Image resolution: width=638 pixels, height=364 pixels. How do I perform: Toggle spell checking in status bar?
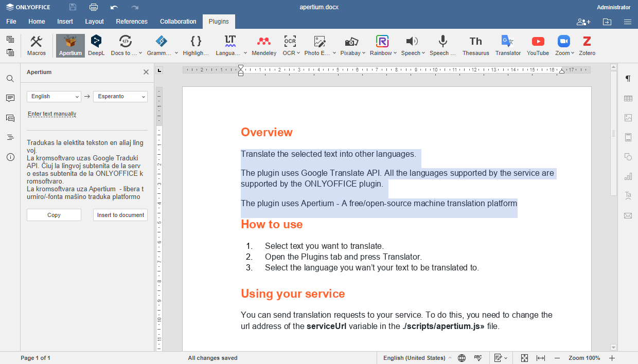click(477, 358)
